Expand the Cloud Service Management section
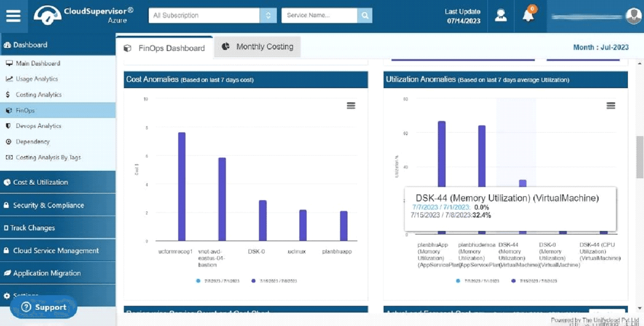 click(58, 250)
